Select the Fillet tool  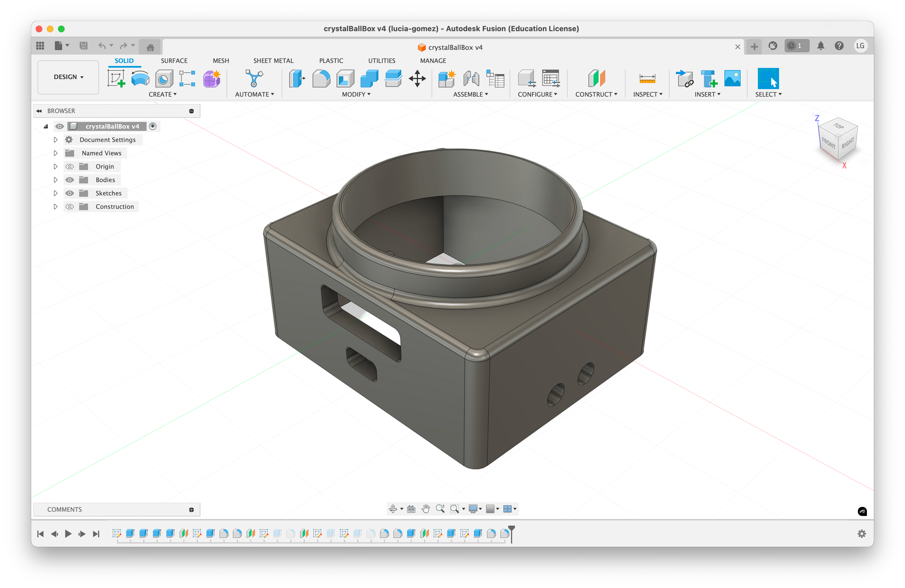pyautogui.click(x=321, y=79)
